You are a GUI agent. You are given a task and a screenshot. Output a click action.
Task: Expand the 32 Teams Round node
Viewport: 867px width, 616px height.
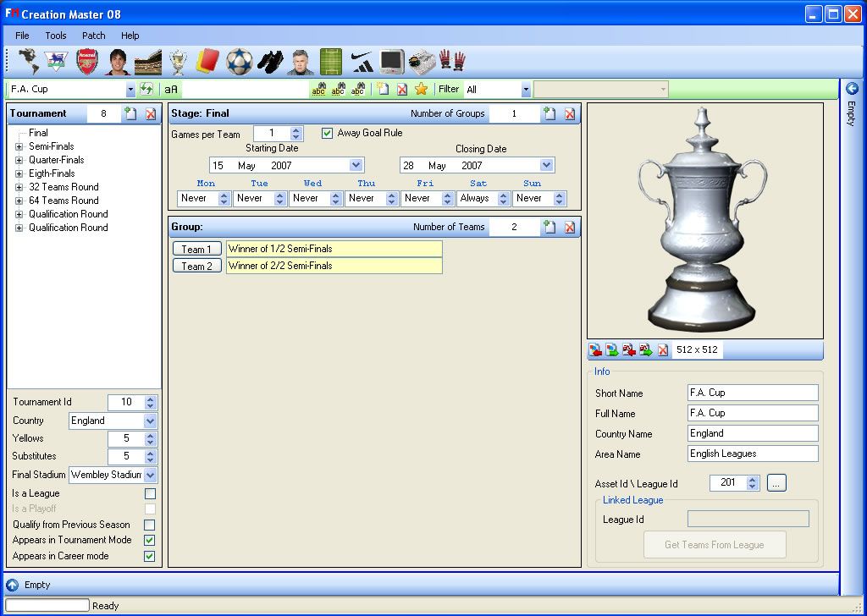coord(19,187)
